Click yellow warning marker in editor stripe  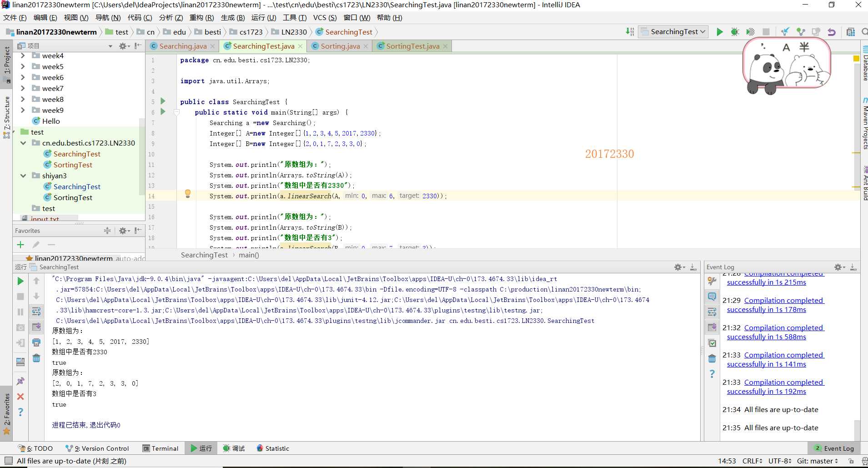856,58
